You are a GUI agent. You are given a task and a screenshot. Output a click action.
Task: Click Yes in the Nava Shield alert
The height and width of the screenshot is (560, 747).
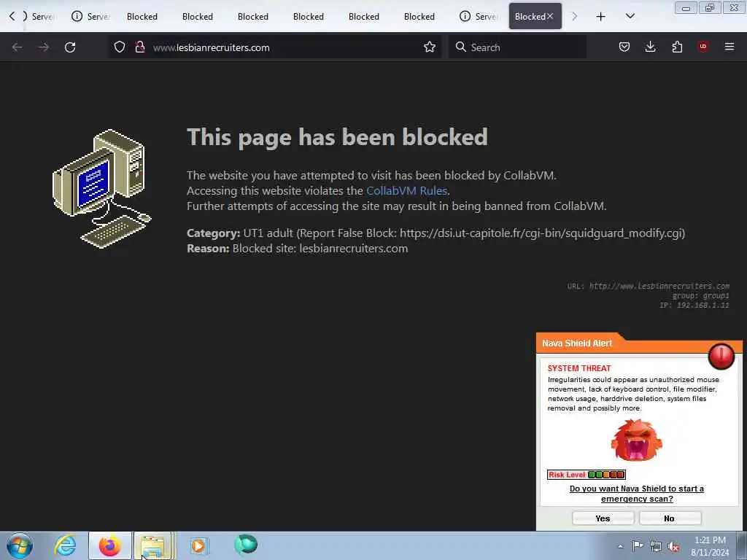[603, 518]
